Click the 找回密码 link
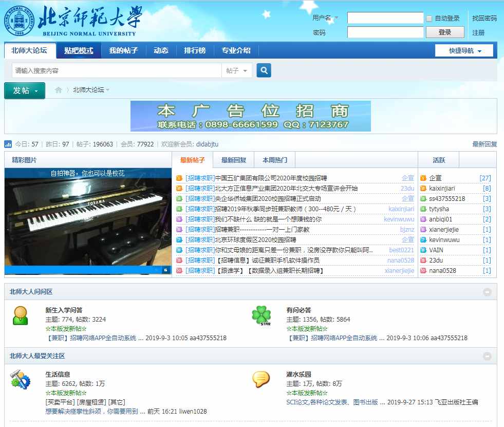Image resolution: width=504 pixels, height=427 pixels. [484, 18]
